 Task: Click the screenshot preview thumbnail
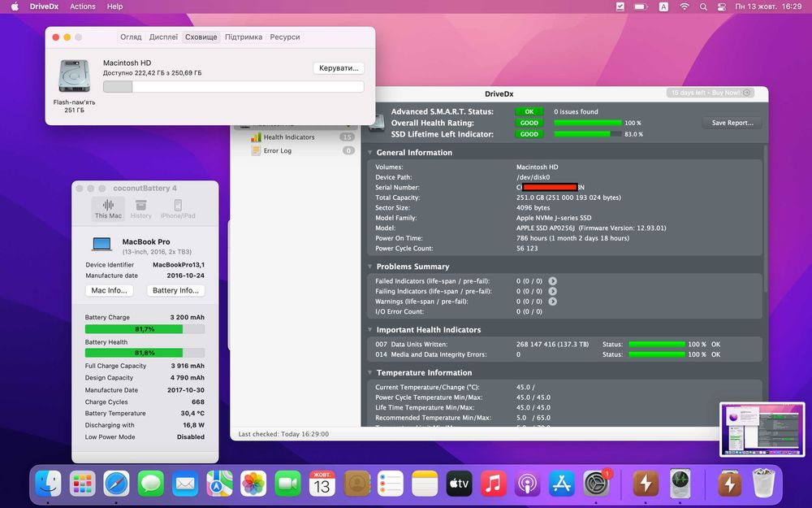tap(762, 429)
